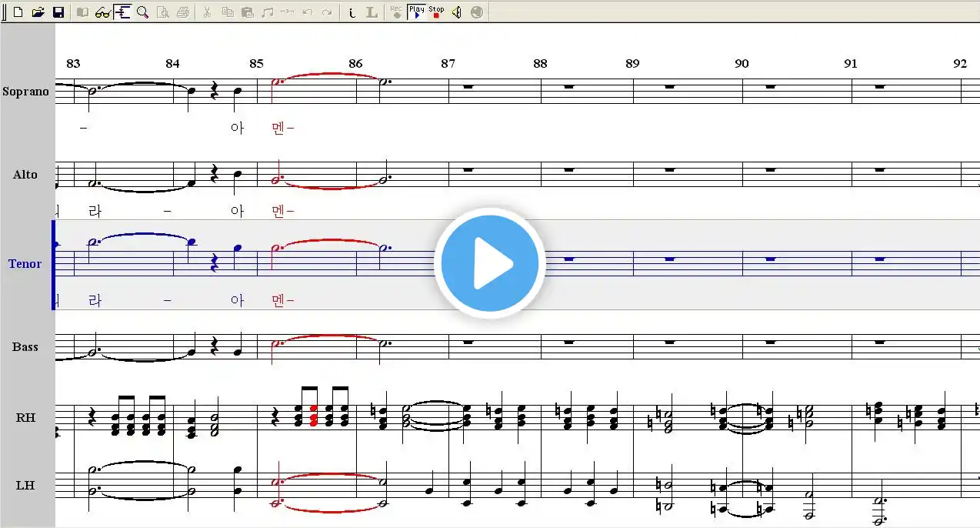Click measure number 84
This screenshot has width=980, height=528.
[172, 64]
